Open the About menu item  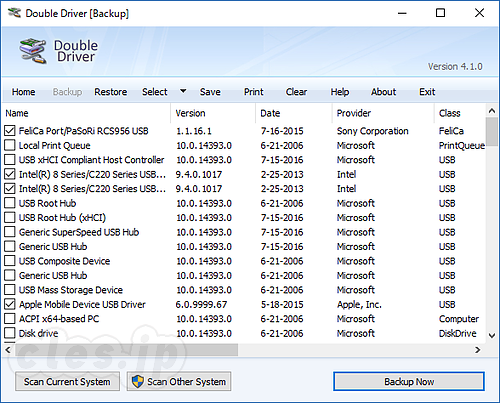pyautogui.click(x=384, y=92)
